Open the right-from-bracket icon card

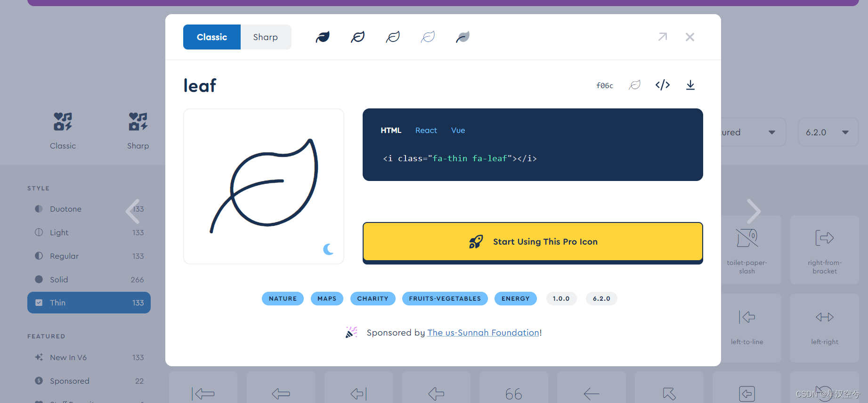click(x=825, y=250)
